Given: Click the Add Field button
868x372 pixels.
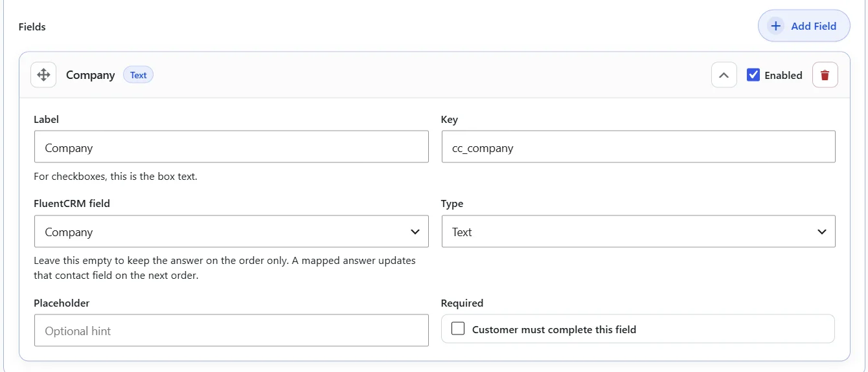Looking at the screenshot, I should click(803, 26).
